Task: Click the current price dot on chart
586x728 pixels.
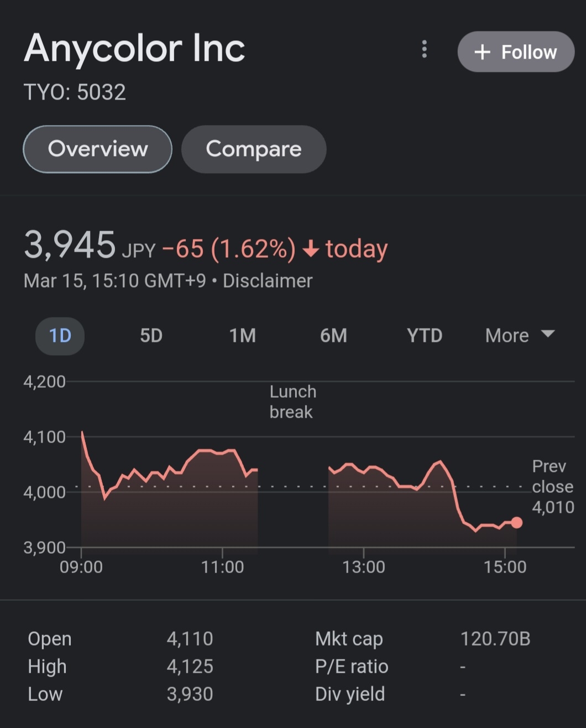Action: pos(516,522)
